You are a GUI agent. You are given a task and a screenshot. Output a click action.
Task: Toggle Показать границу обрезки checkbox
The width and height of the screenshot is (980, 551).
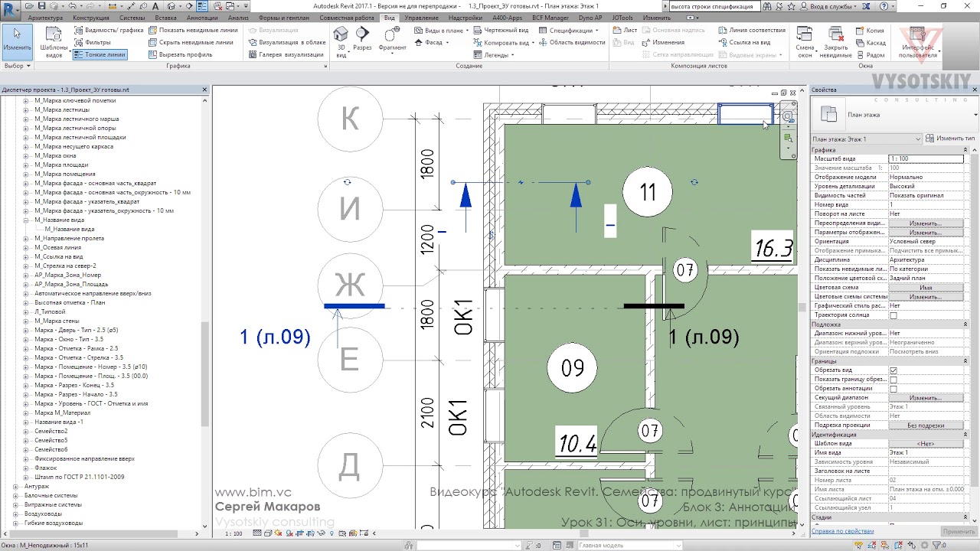point(893,380)
